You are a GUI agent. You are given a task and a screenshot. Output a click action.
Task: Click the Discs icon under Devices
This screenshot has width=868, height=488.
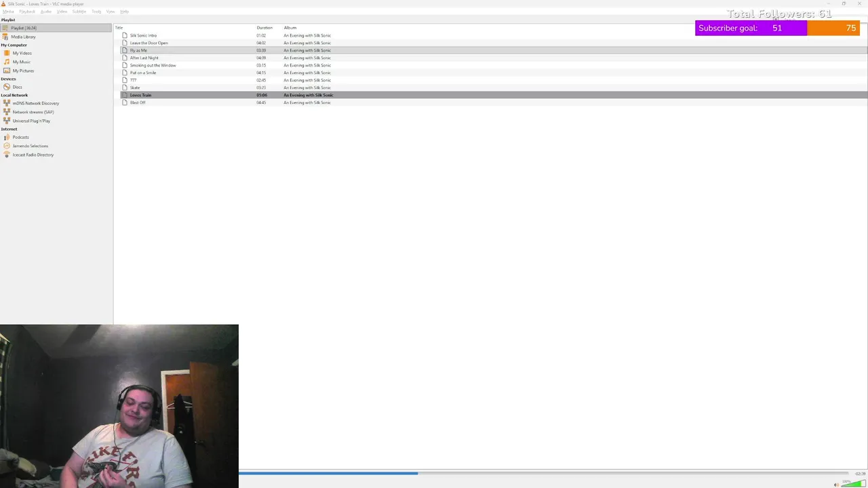click(x=7, y=87)
